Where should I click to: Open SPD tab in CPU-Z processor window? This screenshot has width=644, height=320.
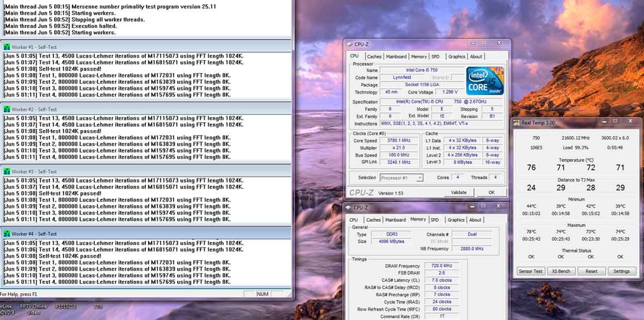(436, 57)
